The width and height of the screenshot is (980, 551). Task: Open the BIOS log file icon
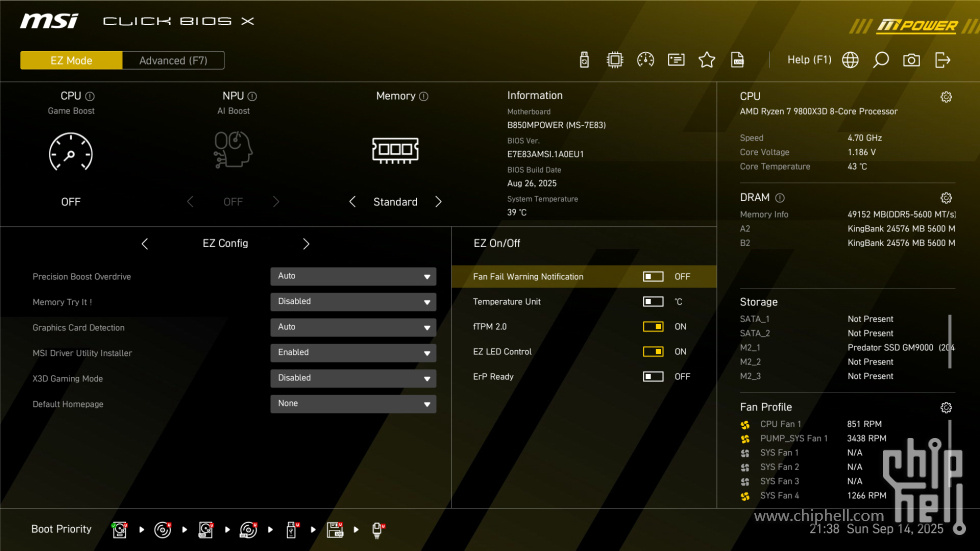point(738,60)
